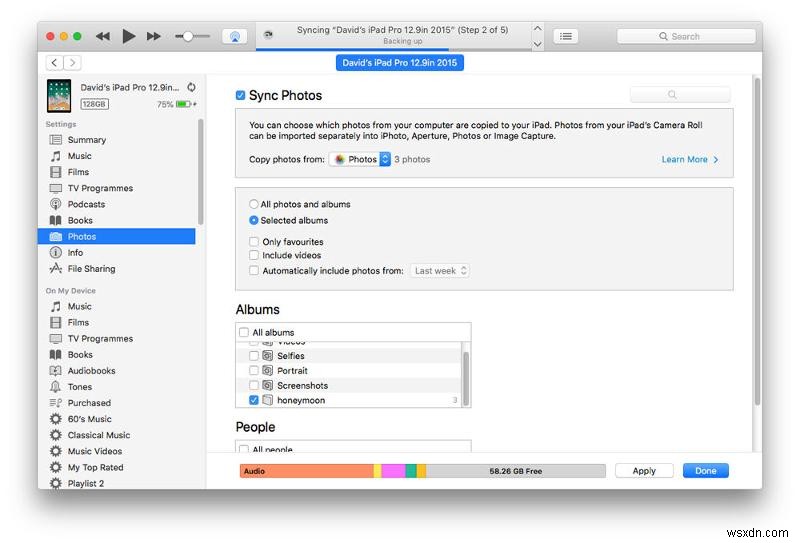Open Music icon under On My Device
Screen dimensions: 800x543
pos(56,306)
